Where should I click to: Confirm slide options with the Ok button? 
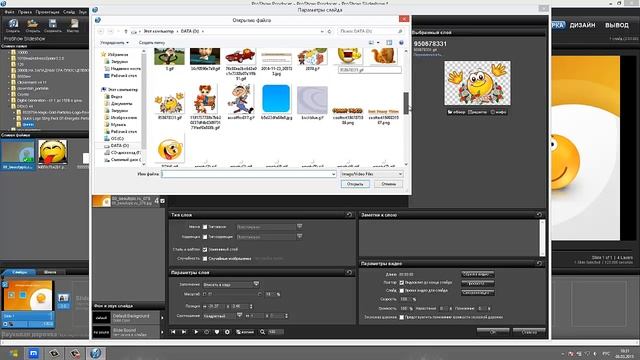click(x=493, y=332)
